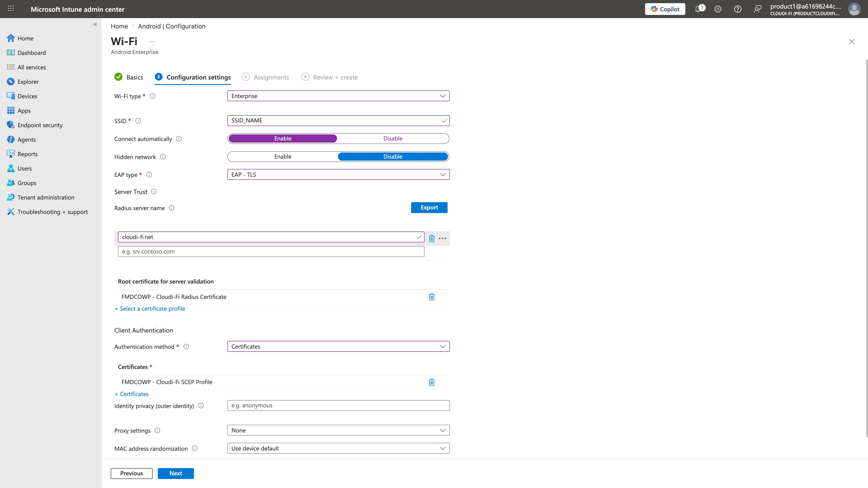The width and height of the screenshot is (868, 488).
Task: Remove the Cloudi-Fi SCEP Profile certificate
Action: click(x=432, y=382)
